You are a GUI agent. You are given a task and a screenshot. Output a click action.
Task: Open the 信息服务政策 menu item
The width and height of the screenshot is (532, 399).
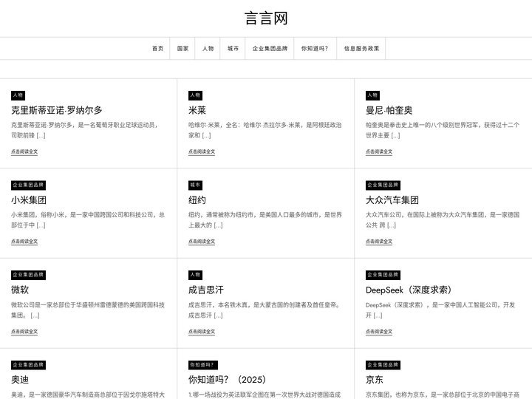tap(361, 49)
